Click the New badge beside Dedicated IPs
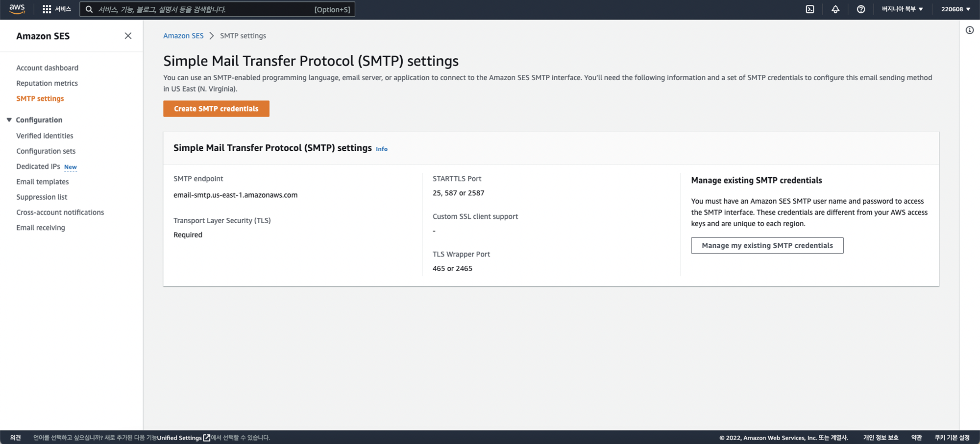Viewport: 980px width, 444px height. (x=71, y=167)
